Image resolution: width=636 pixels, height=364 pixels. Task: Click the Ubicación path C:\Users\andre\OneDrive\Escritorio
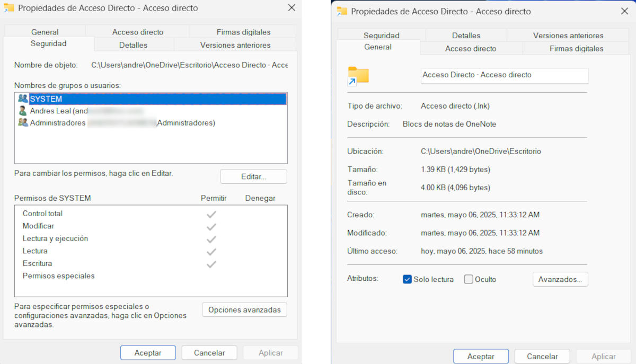click(481, 151)
